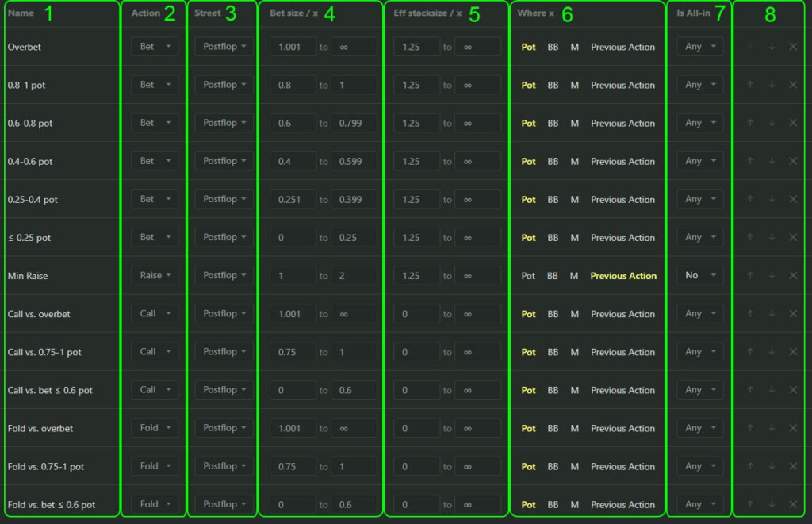Image resolution: width=812 pixels, height=524 pixels.
Task: Click the Name column header
Action: pyautogui.click(x=21, y=13)
